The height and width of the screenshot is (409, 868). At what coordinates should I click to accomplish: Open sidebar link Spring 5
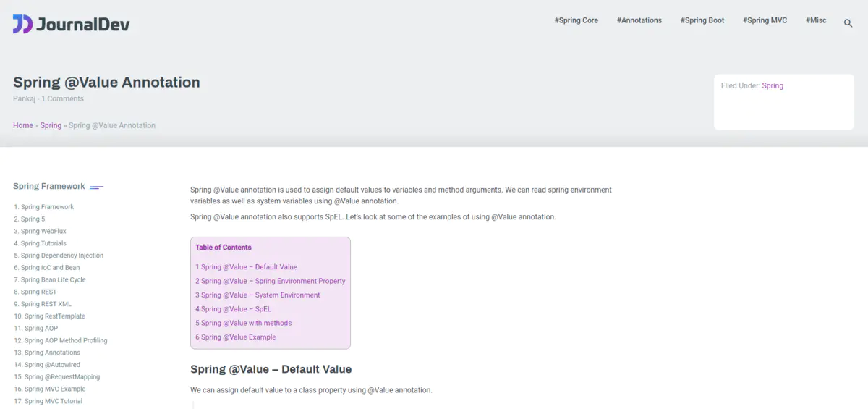(33, 219)
